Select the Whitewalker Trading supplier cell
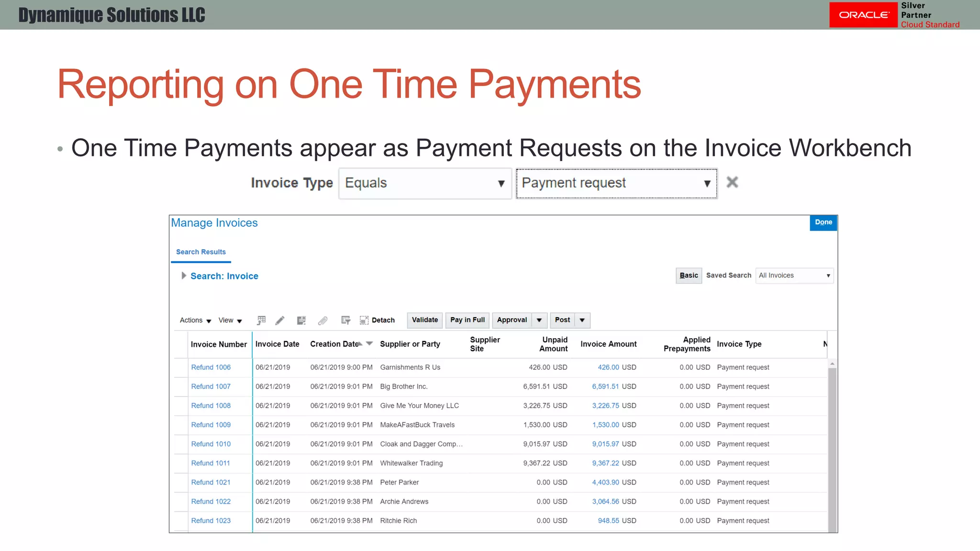Image resolution: width=980 pixels, height=551 pixels. click(411, 463)
